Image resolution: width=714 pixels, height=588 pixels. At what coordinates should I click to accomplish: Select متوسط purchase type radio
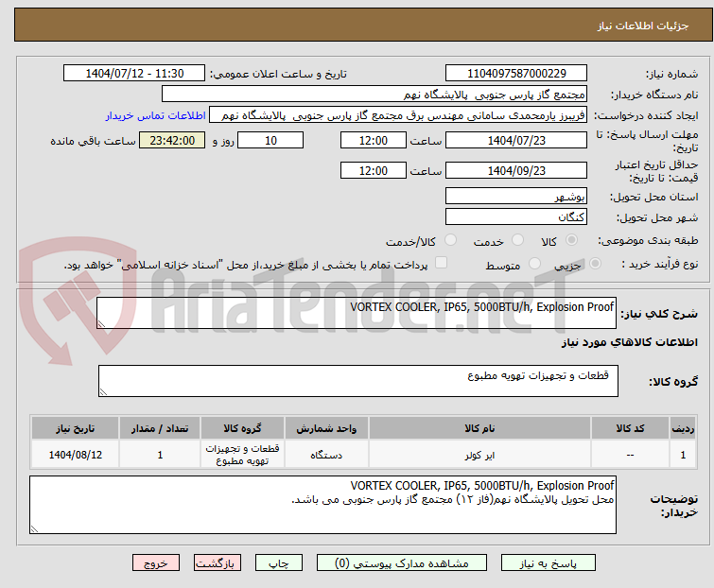(535, 266)
